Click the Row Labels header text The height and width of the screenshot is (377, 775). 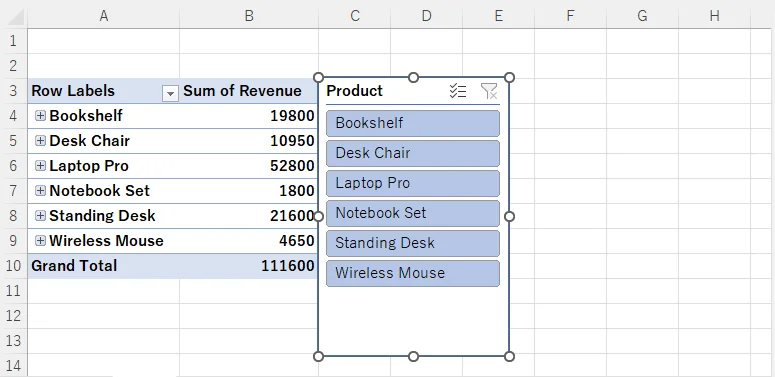coord(73,91)
